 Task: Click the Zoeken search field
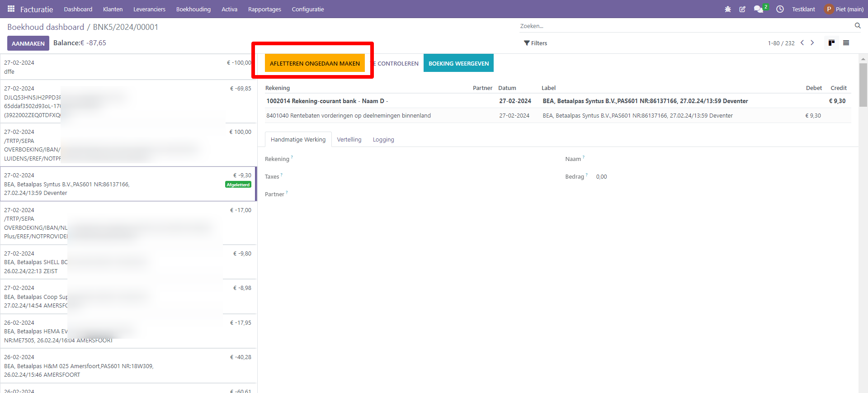tap(685, 26)
